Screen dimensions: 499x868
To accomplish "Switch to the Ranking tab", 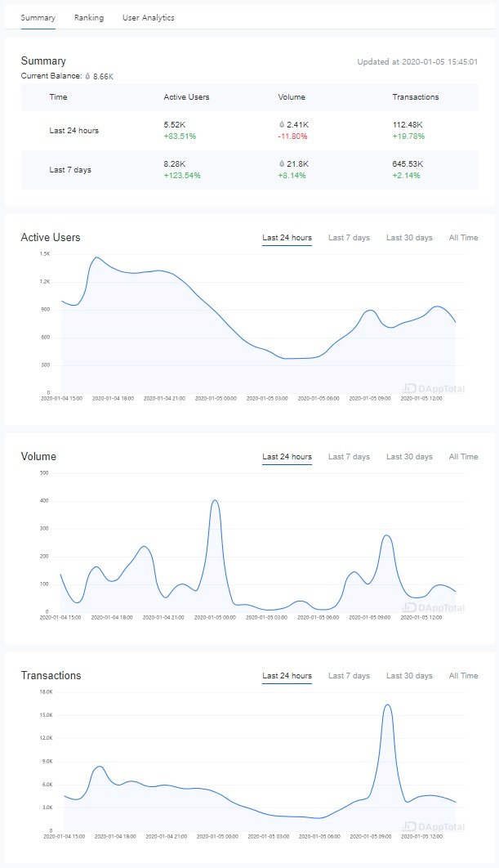I will (88, 17).
